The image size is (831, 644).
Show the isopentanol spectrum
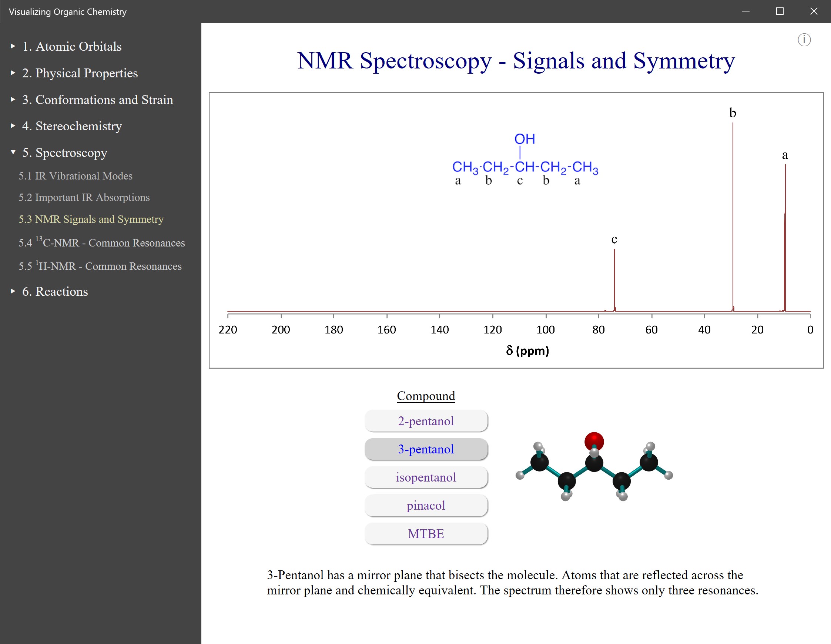426,477
